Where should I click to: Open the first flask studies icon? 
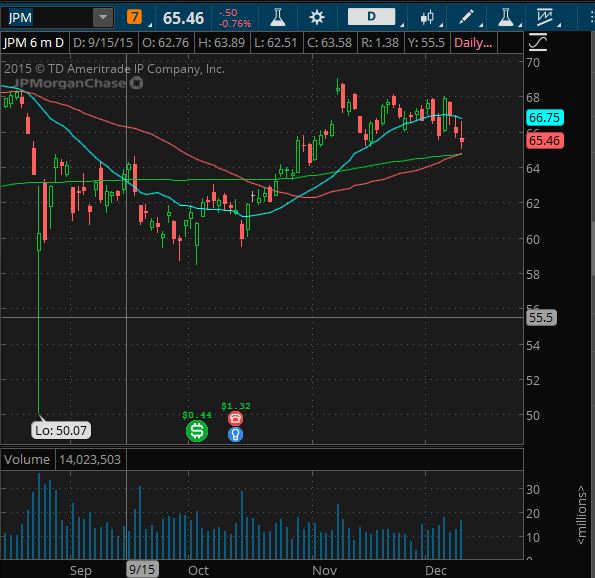coord(277,17)
